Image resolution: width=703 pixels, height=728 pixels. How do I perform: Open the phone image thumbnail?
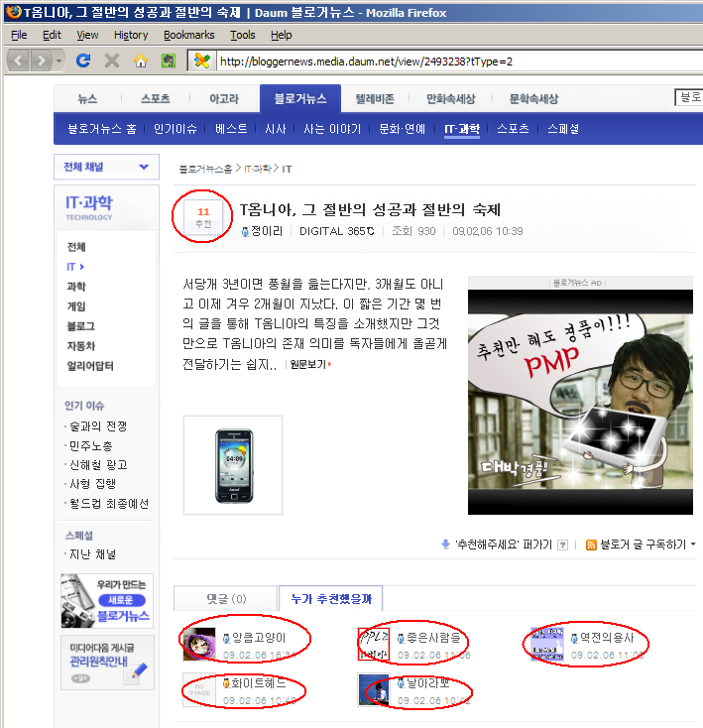coord(233,465)
